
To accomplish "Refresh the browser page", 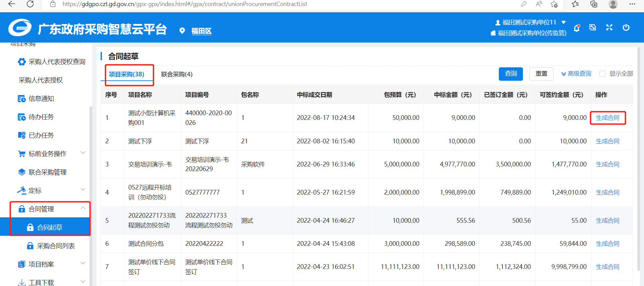I will (30, 4).
